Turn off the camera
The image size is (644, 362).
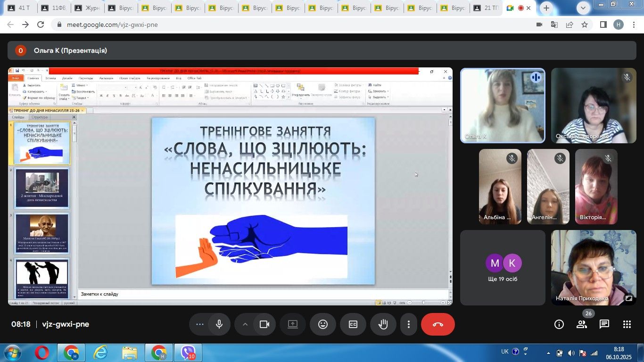pyautogui.click(x=264, y=324)
